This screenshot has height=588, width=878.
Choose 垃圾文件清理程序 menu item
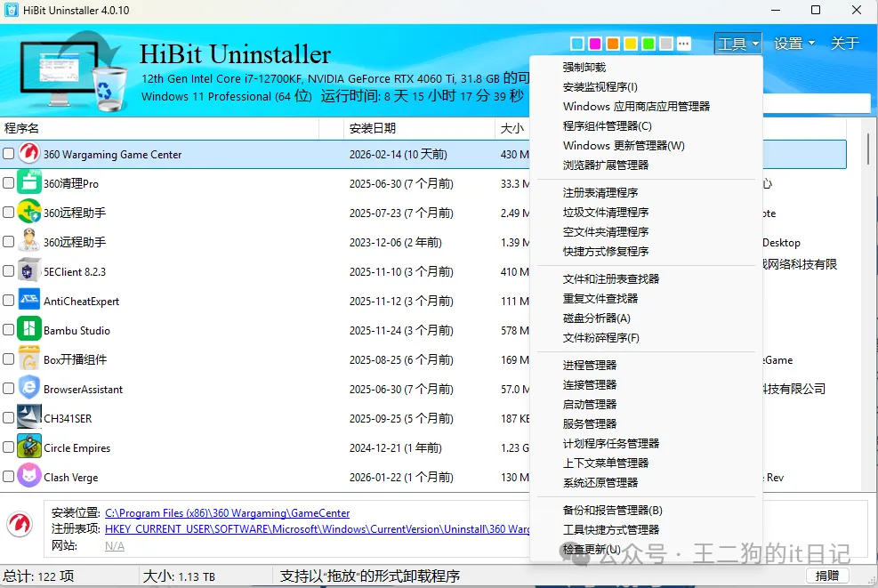[x=605, y=213]
